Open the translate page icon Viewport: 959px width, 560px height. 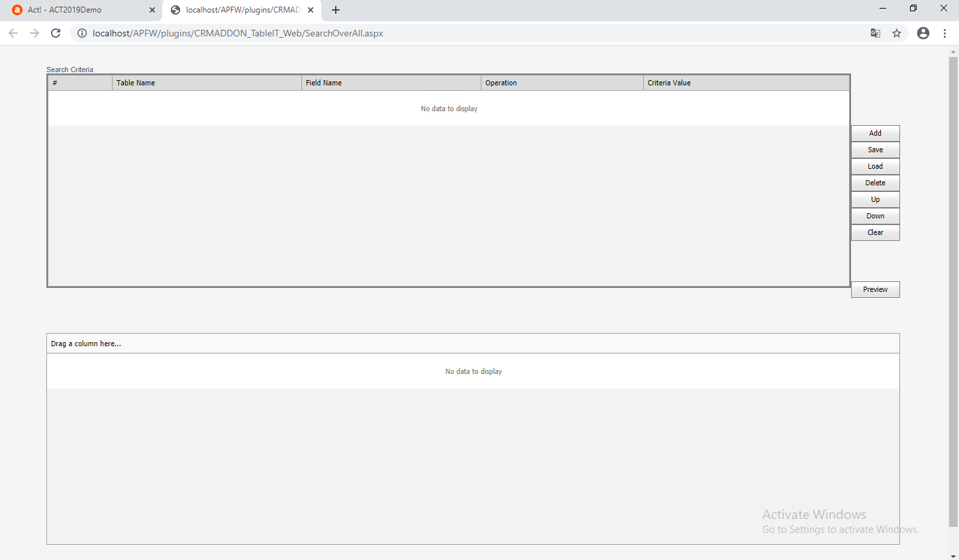coord(876,33)
